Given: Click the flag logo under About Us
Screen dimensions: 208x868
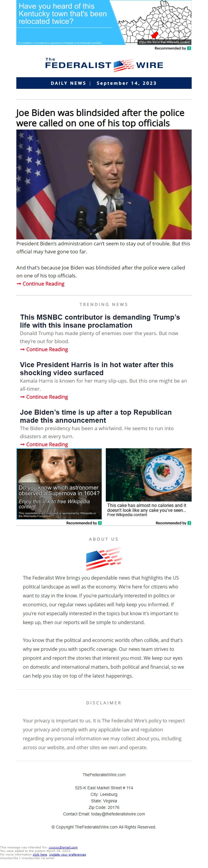Looking at the screenshot, I should point(104,558).
